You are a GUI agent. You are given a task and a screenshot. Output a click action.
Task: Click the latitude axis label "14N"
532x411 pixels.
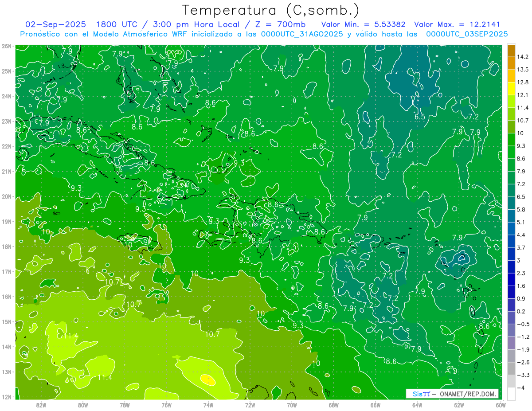pos(7,347)
